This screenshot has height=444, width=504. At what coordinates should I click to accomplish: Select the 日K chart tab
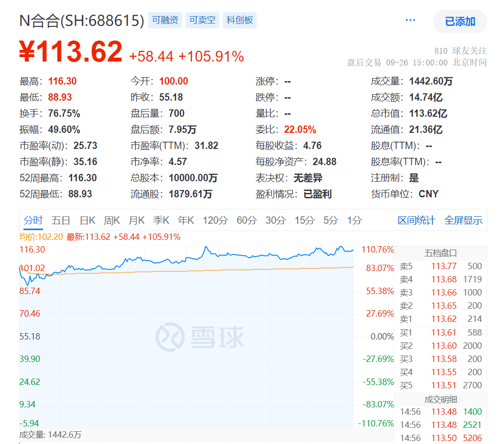(x=88, y=221)
